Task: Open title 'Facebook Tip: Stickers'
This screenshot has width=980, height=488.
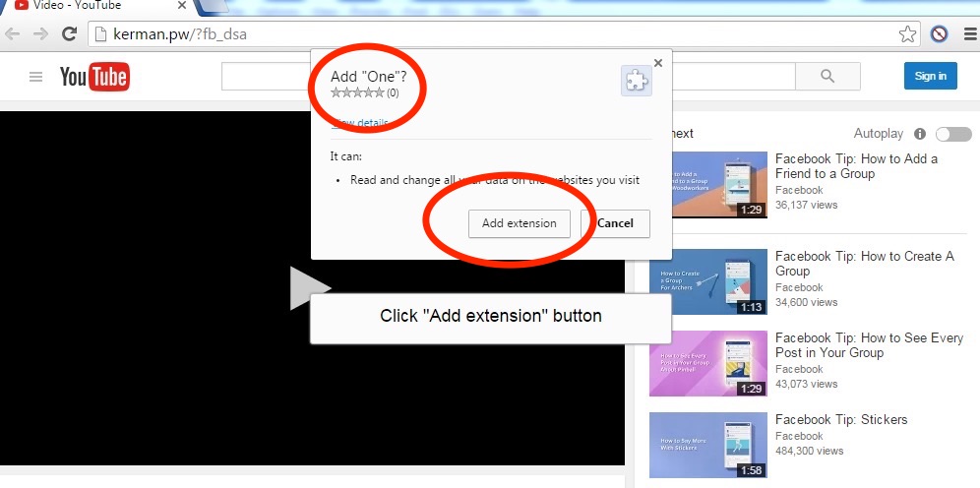Action: point(841,419)
